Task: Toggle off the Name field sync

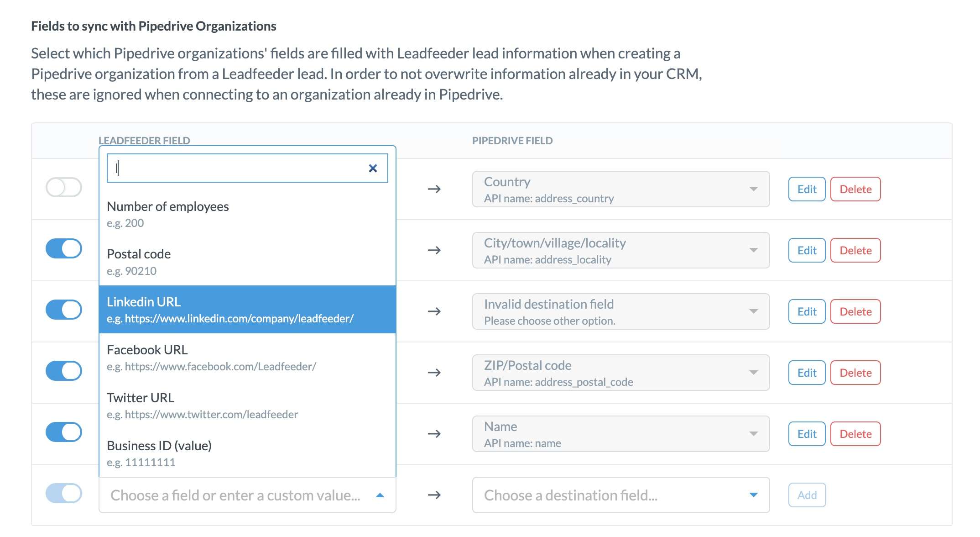Action: coord(64,432)
